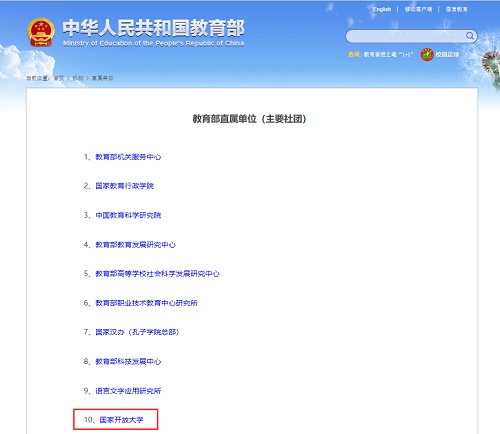Open the 移动客户端 mobile client link
The image size is (500, 434).
coord(418,9)
